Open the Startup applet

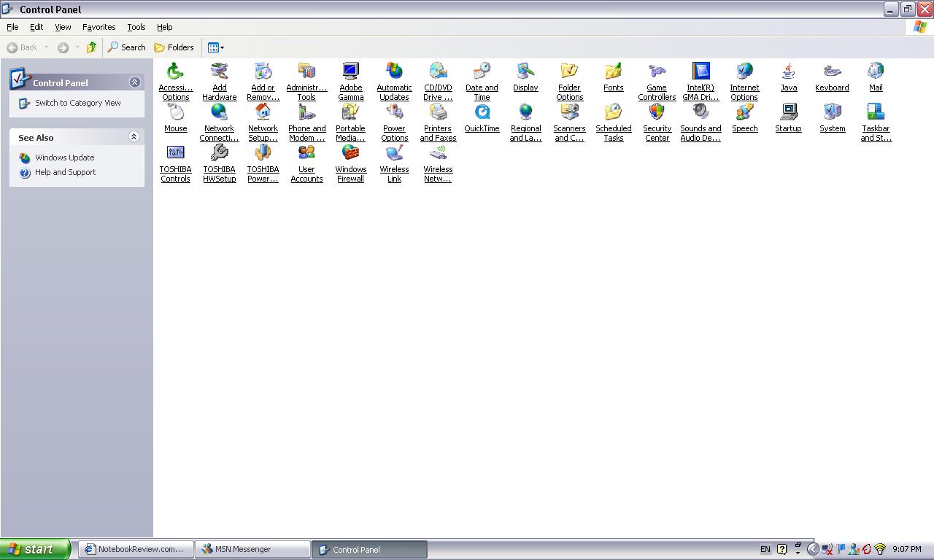788,112
